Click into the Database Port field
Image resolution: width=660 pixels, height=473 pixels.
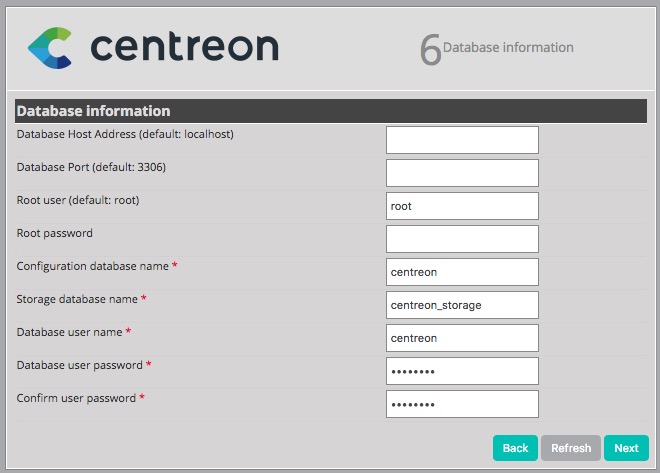pyautogui.click(x=462, y=173)
